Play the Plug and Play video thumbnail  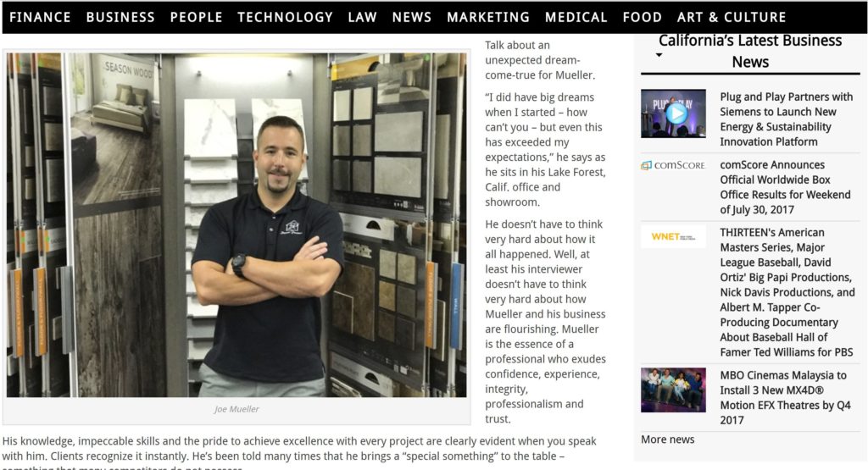point(673,113)
